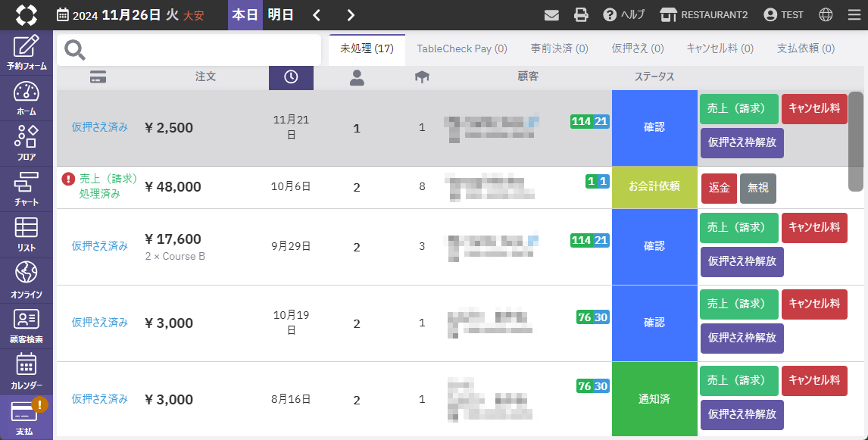Select the 本日 button
The height and width of the screenshot is (440, 868).
click(x=245, y=15)
